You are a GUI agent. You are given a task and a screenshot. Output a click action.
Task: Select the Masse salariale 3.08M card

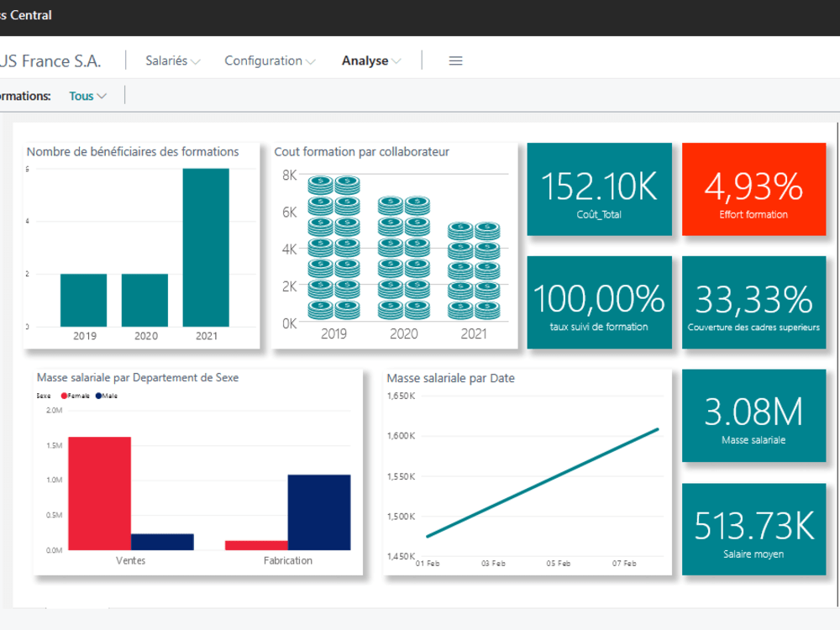pos(753,416)
